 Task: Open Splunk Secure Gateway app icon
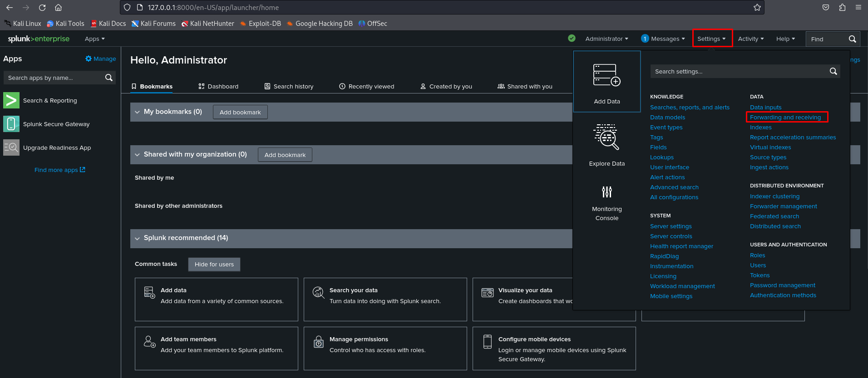(x=11, y=124)
